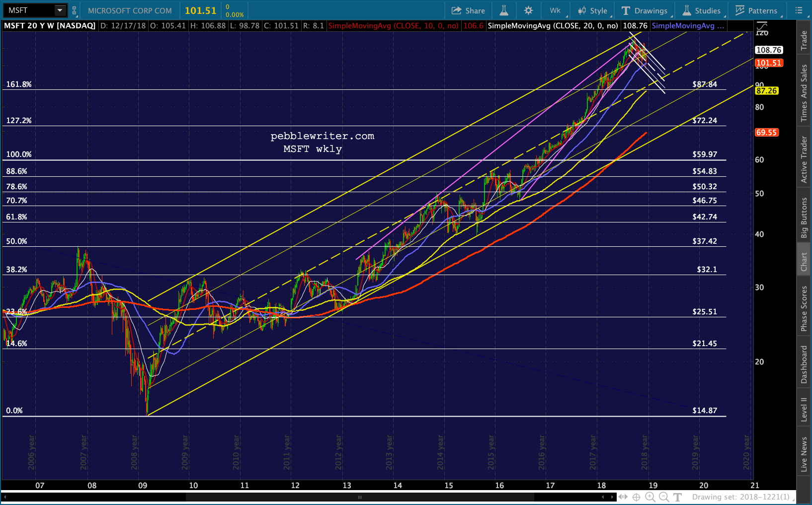Click the $50.32 Fibonacci price label
Image resolution: width=812 pixels, height=505 pixels.
click(x=705, y=187)
